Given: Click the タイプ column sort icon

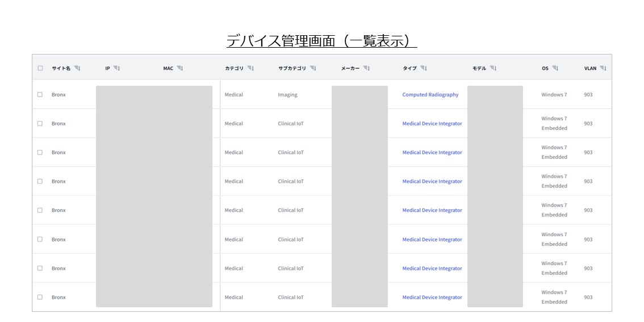Looking at the screenshot, I should 424,68.
